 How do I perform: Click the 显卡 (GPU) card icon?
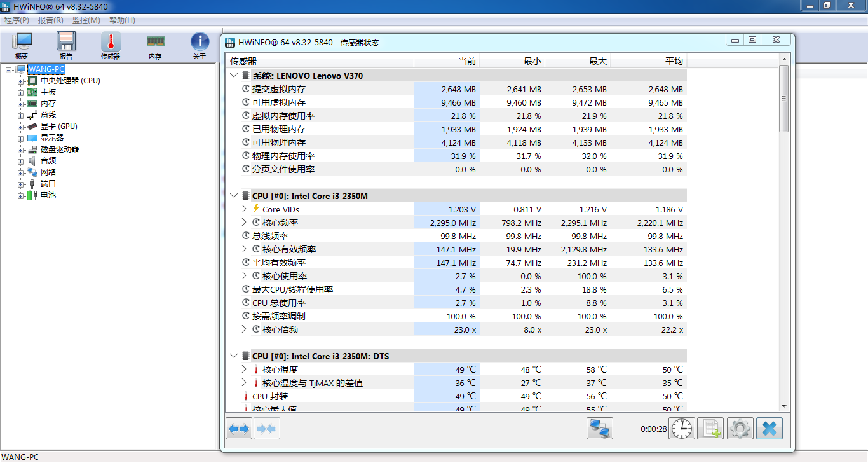coord(32,127)
